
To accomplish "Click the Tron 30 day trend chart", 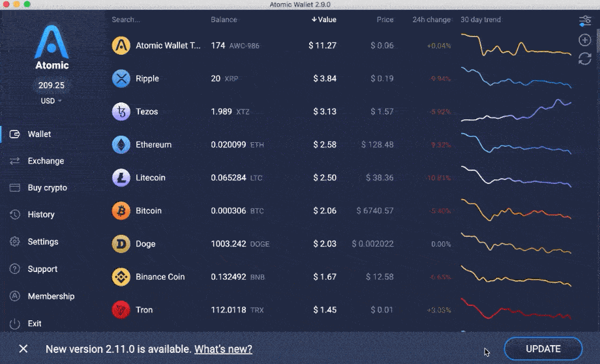I will 516,309.
